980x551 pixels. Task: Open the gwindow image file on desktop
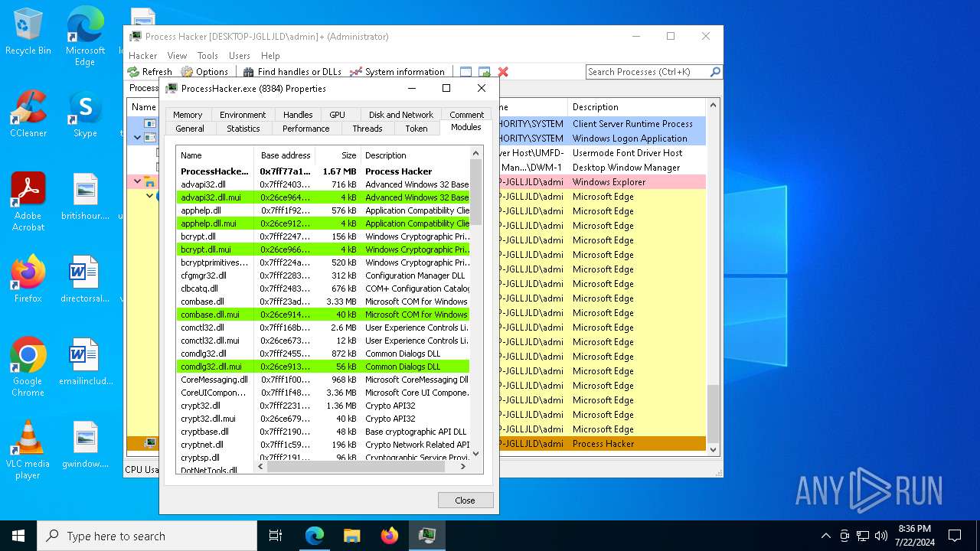[85, 445]
